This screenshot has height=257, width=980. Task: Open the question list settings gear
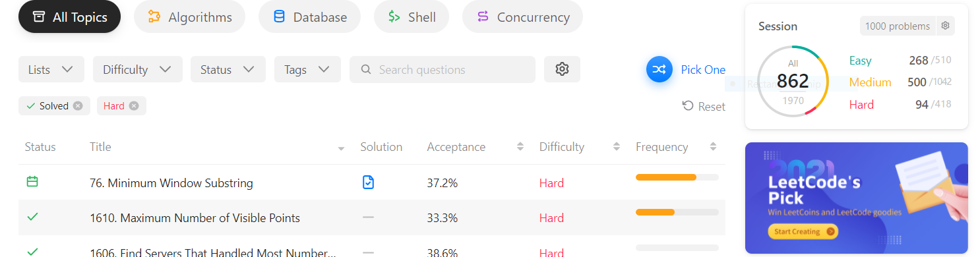(x=562, y=69)
